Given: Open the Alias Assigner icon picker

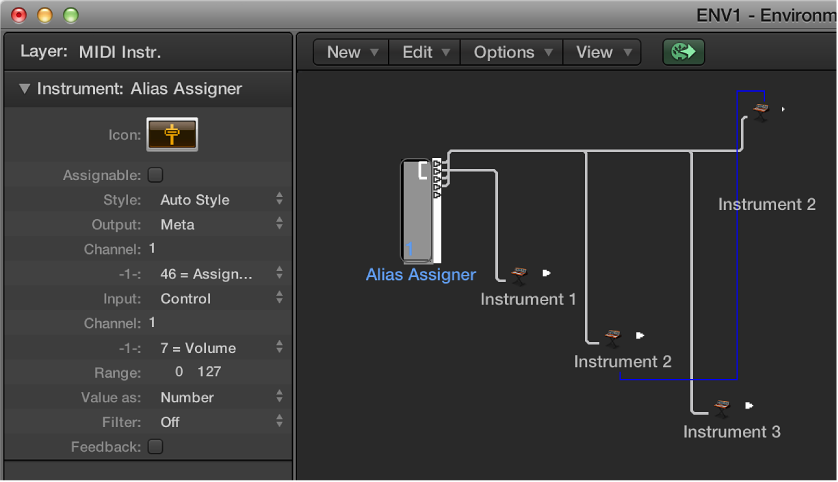Looking at the screenshot, I should pyautogui.click(x=172, y=134).
